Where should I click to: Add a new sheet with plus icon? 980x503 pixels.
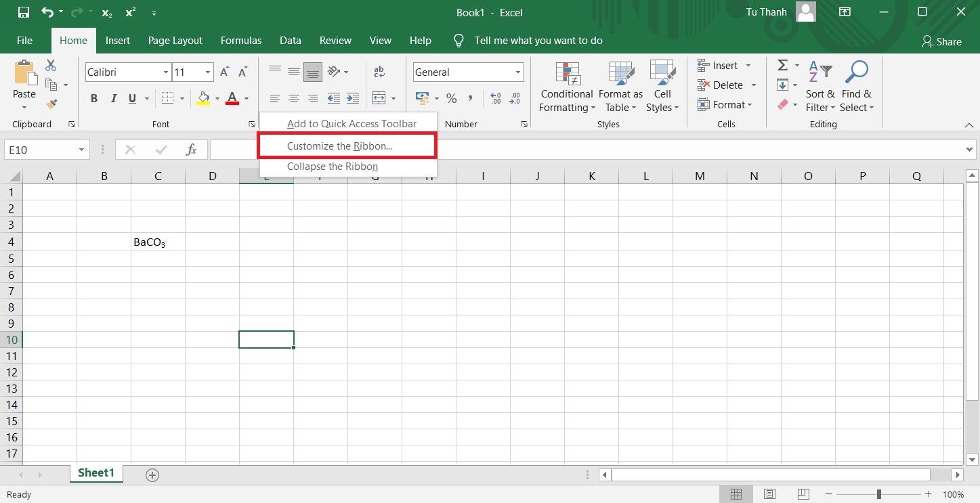tap(152, 475)
